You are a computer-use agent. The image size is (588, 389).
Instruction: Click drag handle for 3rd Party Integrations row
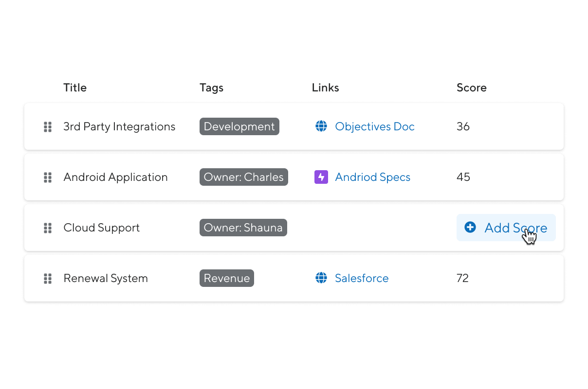(48, 127)
